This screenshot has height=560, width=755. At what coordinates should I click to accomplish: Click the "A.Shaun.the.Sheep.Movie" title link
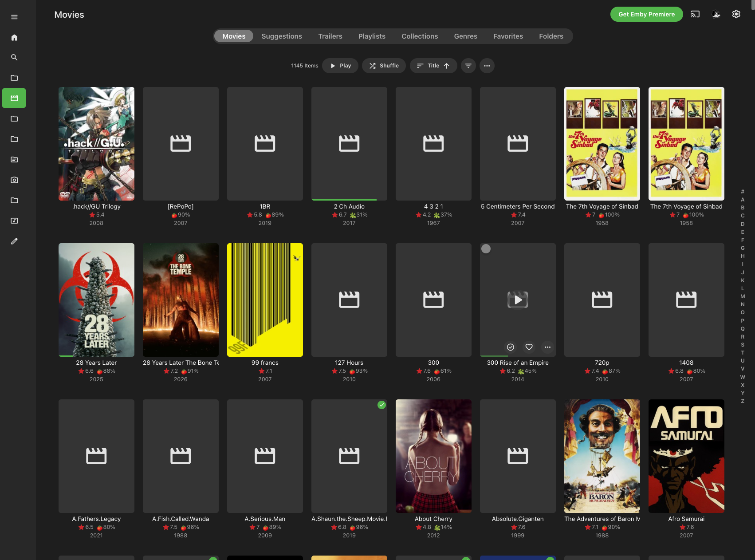click(349, 519)
